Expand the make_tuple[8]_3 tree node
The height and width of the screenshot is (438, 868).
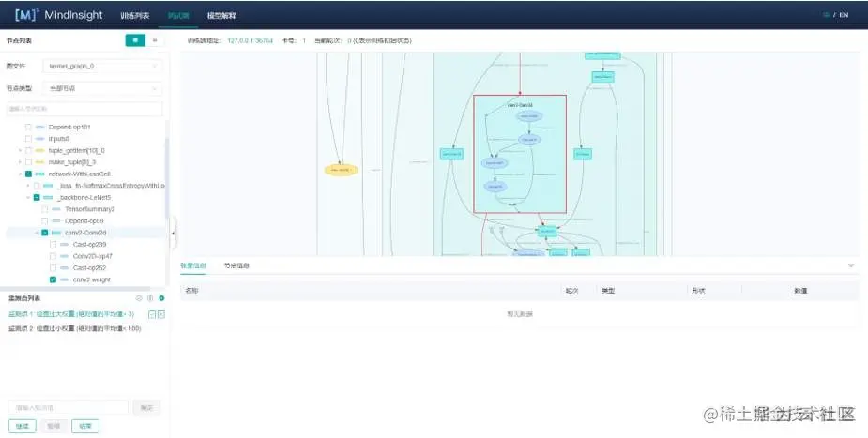click(x=21, y=162)
